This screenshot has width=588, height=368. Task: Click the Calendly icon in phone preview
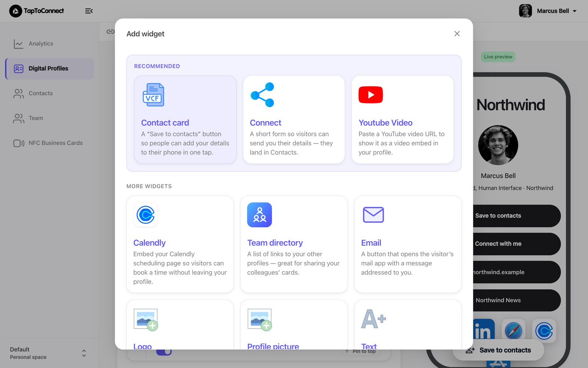(x=544, y=330)
